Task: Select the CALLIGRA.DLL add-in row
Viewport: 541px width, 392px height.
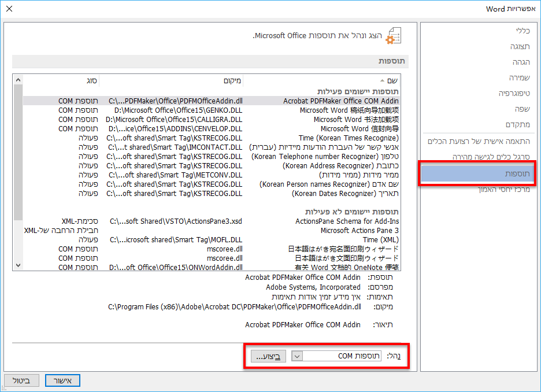Action: 212,120
